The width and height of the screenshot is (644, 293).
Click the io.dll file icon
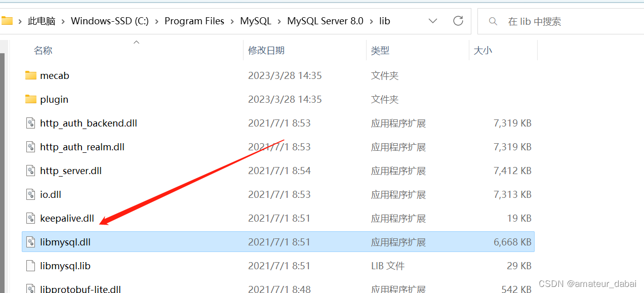[x=29, y=194]
